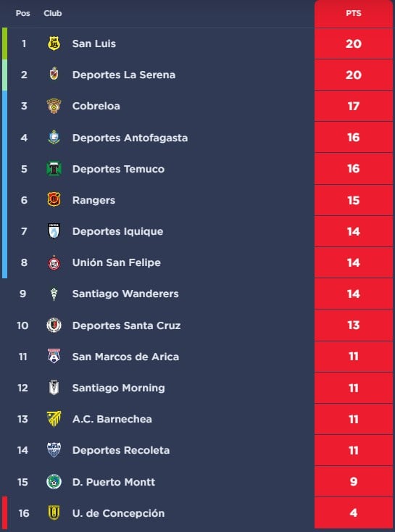Click Deportes Recoleta's points value 11
Viewport: 395px width, 532px height.
pyautogui.click(x=354, y=451)
